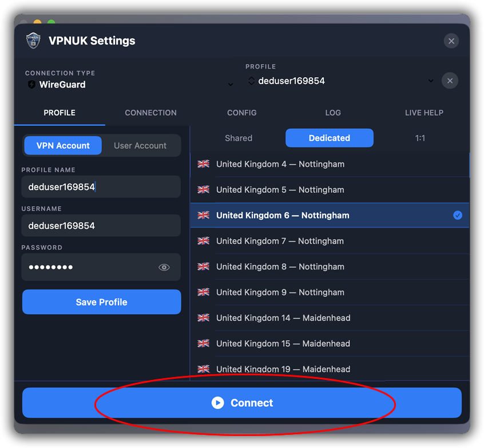This screenshot has height=448, width=484.
Task: Click the yellow minimize window button
Action: [37, 22]
